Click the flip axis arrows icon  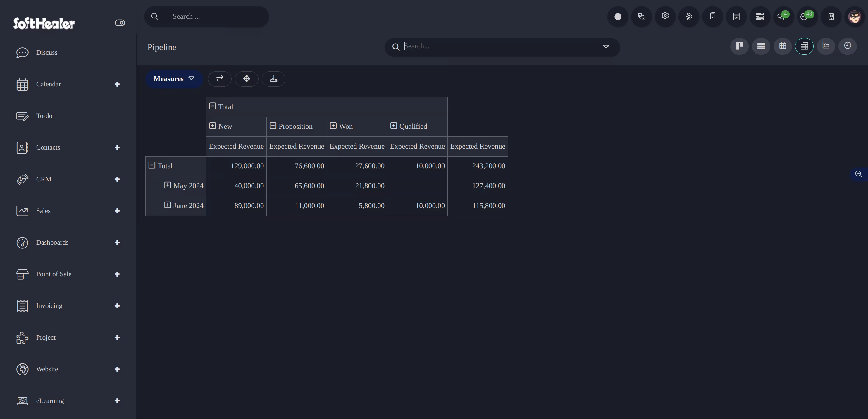pyautogui.click(x=220, y=79)
